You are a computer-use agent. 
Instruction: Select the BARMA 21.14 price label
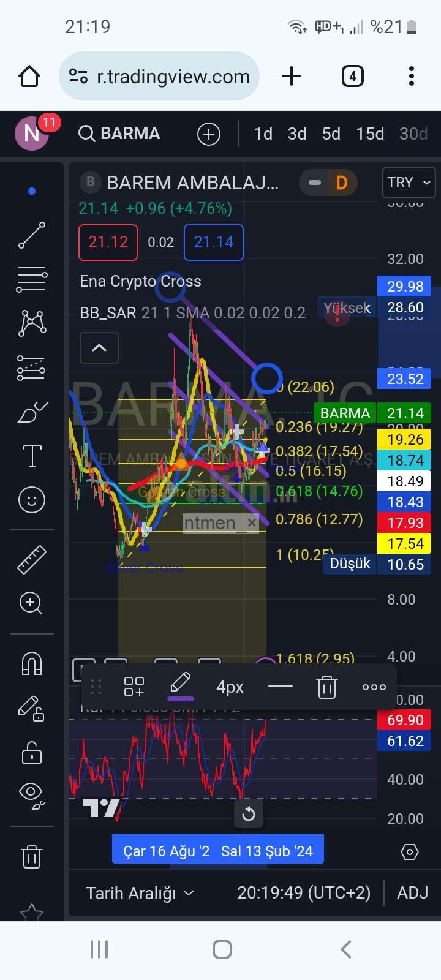[x=373, y=413]
